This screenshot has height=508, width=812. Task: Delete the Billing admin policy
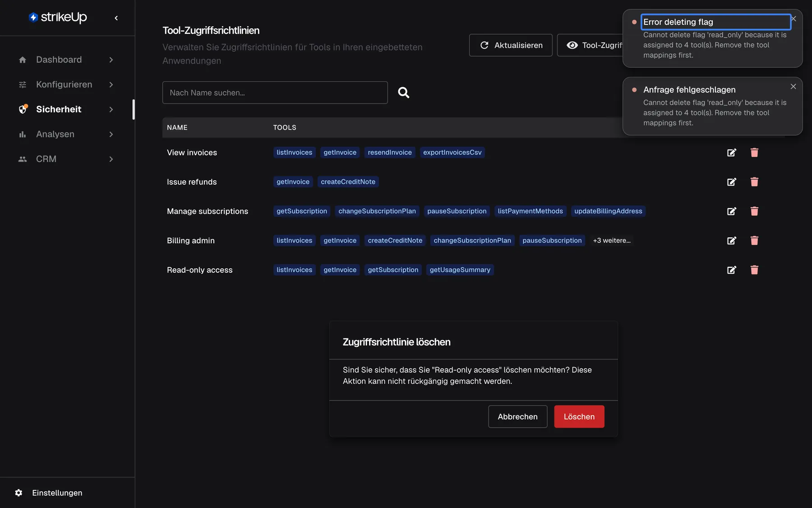pos(754,241)
